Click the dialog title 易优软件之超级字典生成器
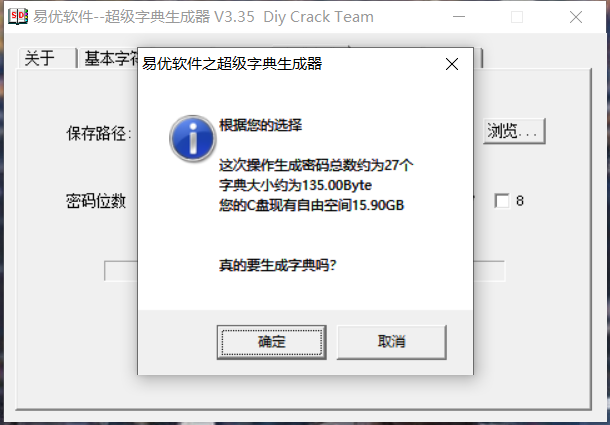Screen dimensions: 610x425 click(232, 64)
